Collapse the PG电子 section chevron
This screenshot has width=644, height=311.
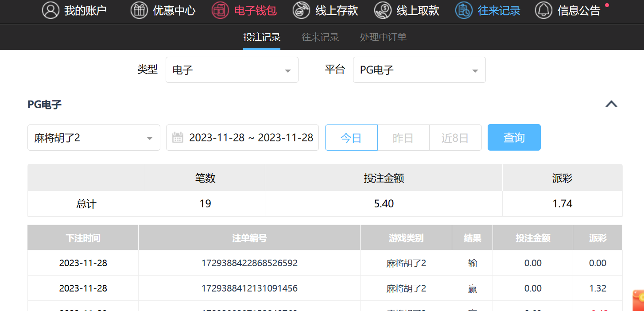pos(611,104)
